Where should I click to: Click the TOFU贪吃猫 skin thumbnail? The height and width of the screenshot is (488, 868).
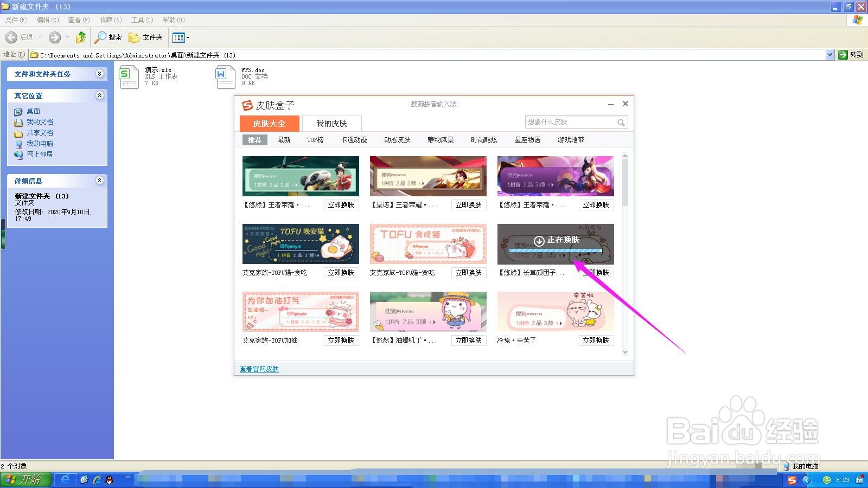[428, 244]
